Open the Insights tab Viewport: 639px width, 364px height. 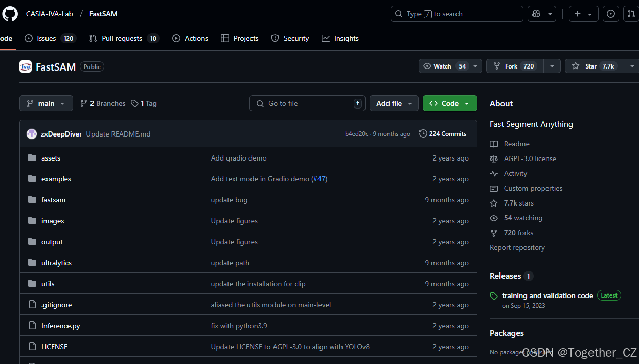(340, 38)
